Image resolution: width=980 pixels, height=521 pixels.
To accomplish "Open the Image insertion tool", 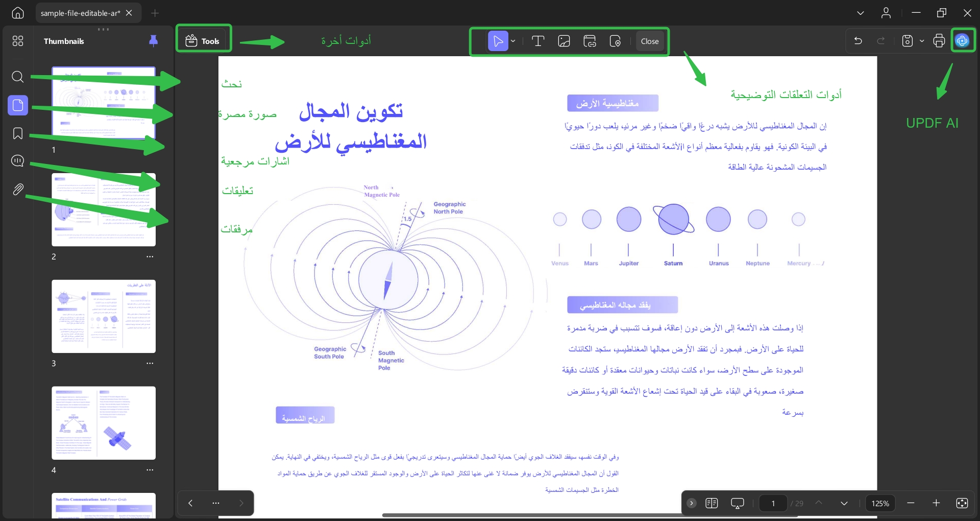I will (564, 41).
